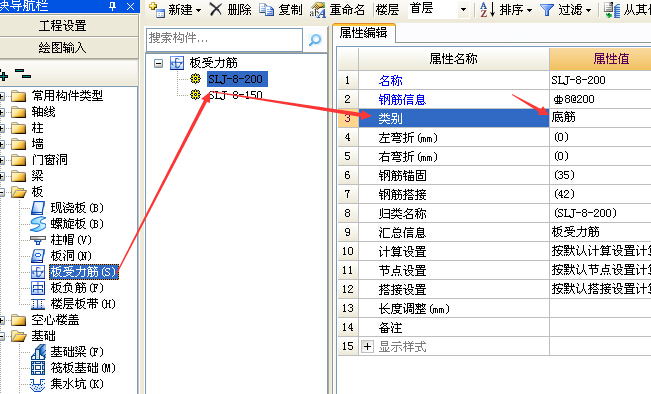This screenshot has width=651, height=394.
Task: Click the empty 长度调整(mm) value cell
Action: pos(600,308)
